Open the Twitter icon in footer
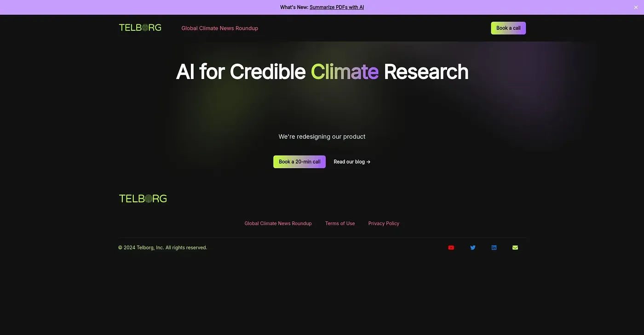The width and height of the screenshot is (644, 335). (473, 248)
